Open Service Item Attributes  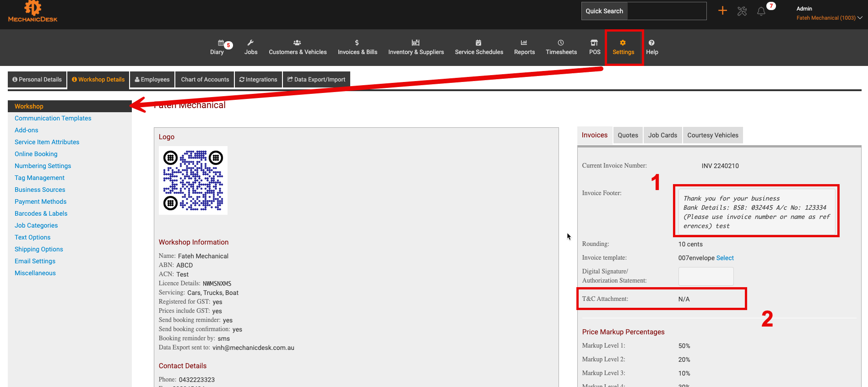click(47, 142)
